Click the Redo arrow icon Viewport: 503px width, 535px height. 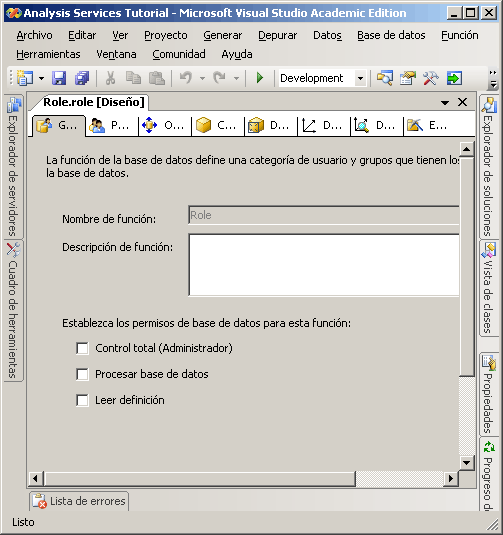point(219,78)
